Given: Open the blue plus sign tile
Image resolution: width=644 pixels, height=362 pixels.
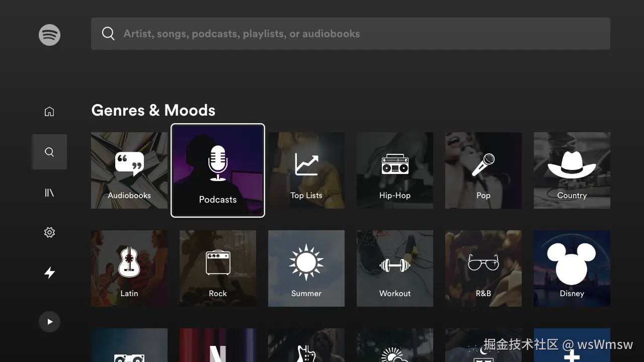Looking at the screenshot, I should (572, 345).
